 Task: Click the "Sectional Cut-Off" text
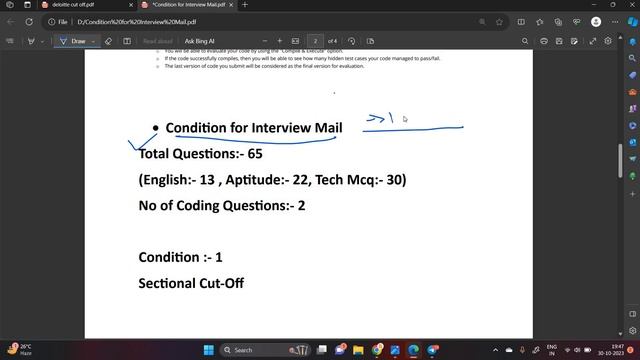point(191,283)
